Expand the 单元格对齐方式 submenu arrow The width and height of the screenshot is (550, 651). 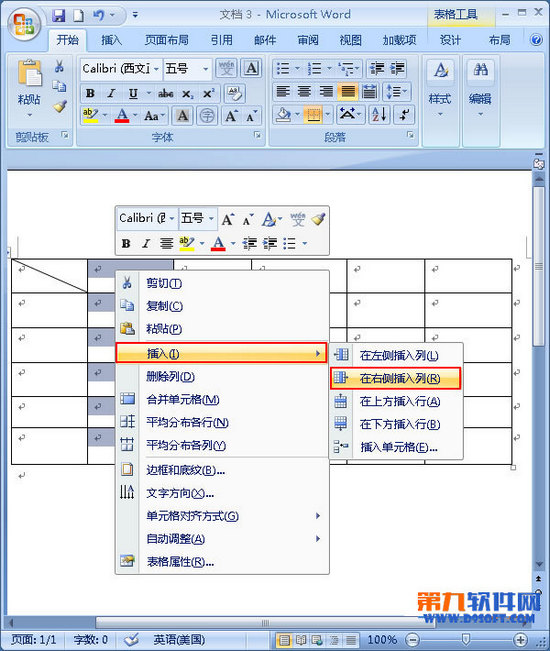(318, 516)
